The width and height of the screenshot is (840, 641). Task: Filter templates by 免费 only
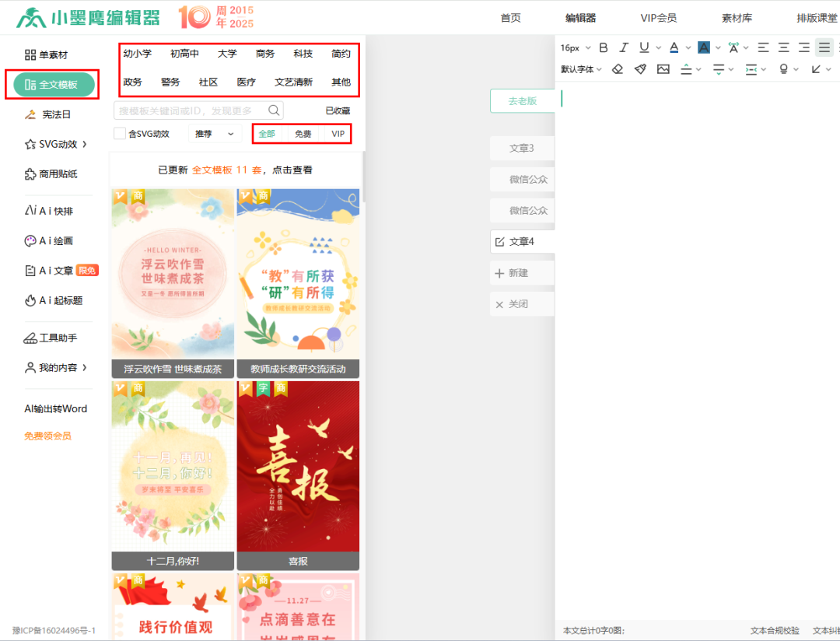click(303, 134)
